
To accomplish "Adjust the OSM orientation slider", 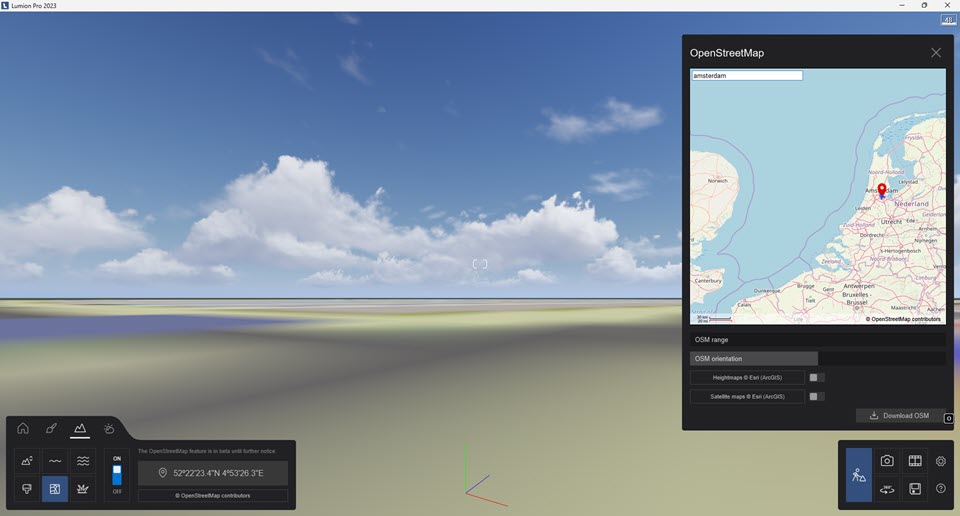I will pyautogui.click(x=818, y=358).
